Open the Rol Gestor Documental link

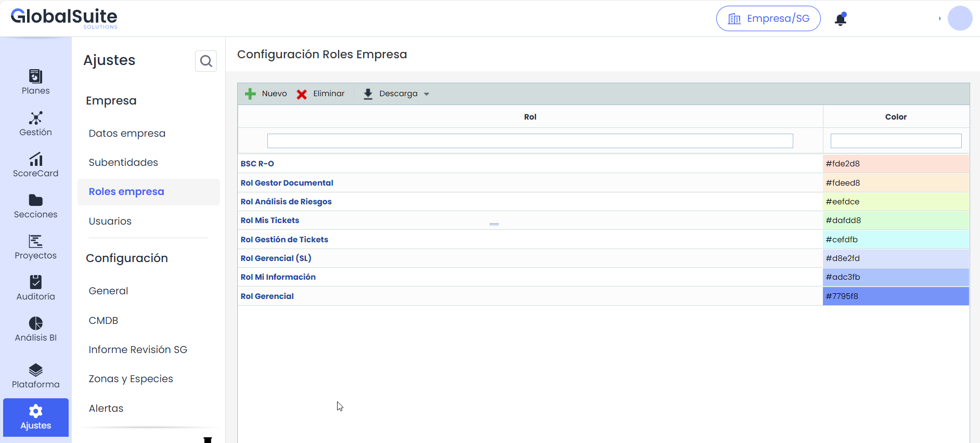coord(287,183)
